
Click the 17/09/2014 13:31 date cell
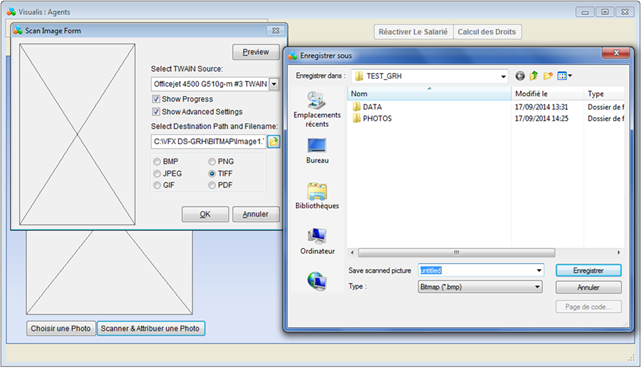pos(541,107)
